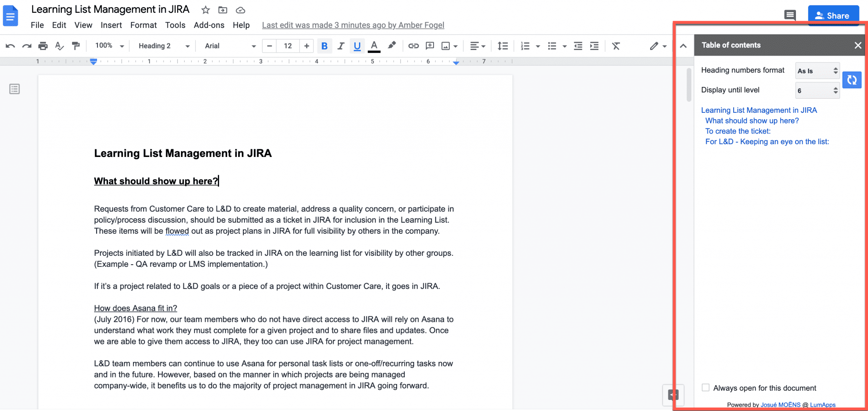Open the text color picker
This screenshot has height=411, width=868.
click(x=373, y=46)
